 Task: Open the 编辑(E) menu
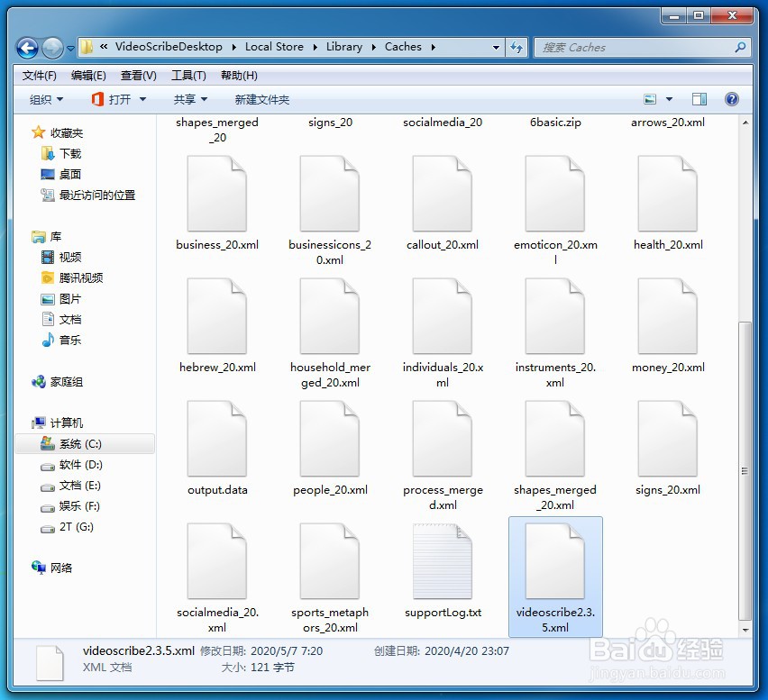88,76
